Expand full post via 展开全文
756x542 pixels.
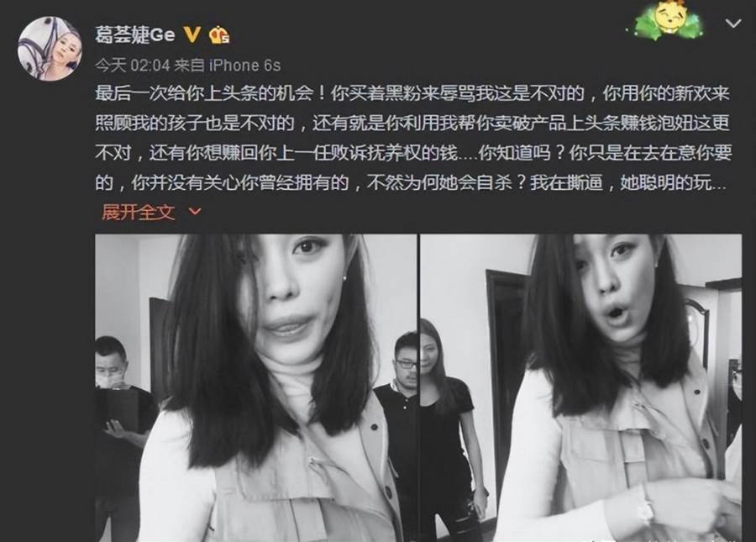pos(138,212)
